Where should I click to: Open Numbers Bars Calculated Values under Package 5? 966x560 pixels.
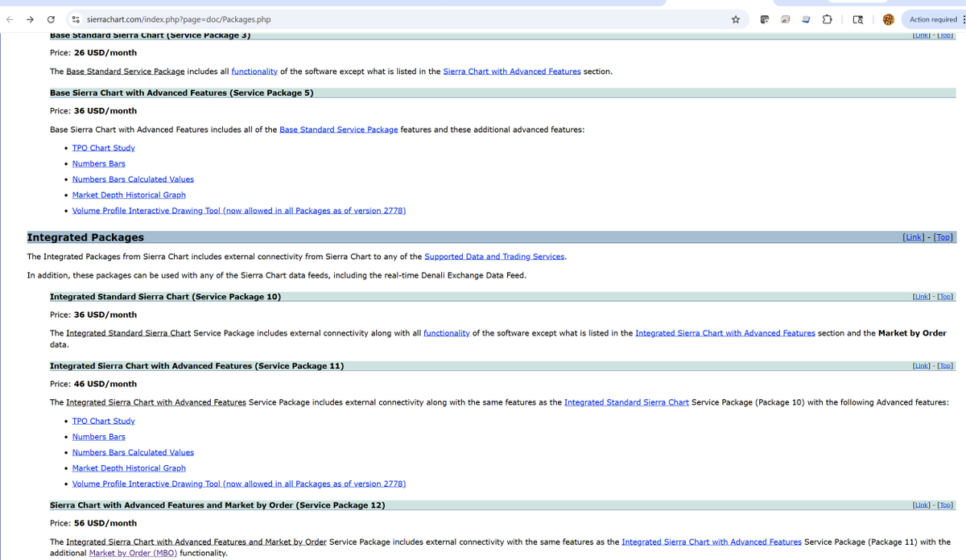[x=133, y=179]
